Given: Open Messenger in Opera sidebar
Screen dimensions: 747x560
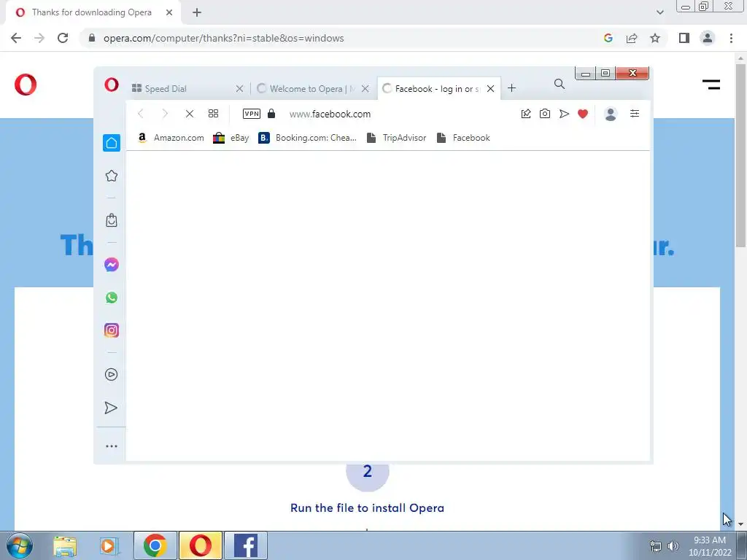Looking at the screenshot, I should point(112,265).
